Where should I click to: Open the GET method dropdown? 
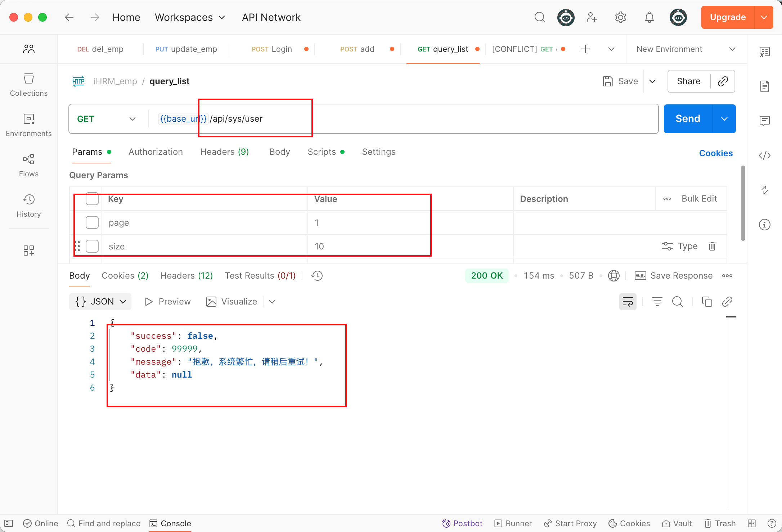(106, 119)
